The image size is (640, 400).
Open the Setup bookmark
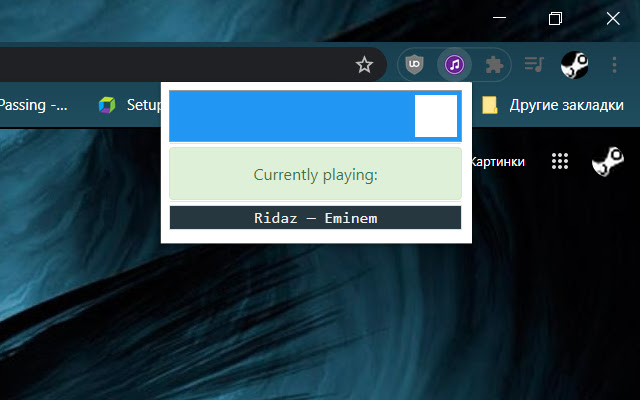(x=130, y=105)
